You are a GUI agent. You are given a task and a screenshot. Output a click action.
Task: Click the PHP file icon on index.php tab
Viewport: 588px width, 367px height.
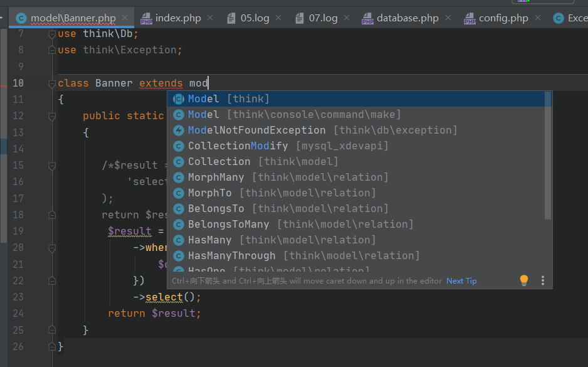point(146,18)
